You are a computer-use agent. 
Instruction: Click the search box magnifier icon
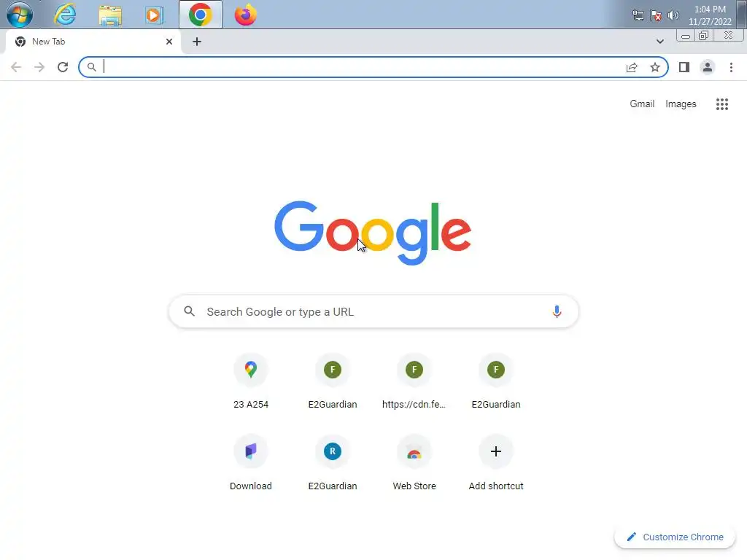(189, 311)
